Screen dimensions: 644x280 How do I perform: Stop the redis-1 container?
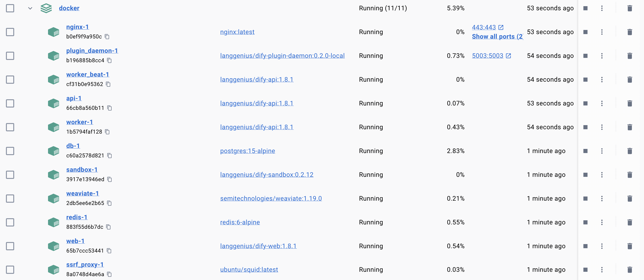[x=585, y=222]
